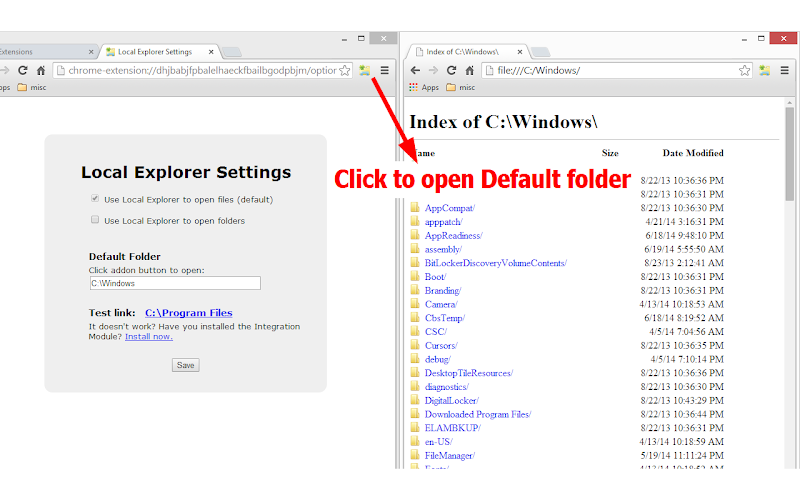Close the Extensions tab
This screenshot has height=500, width=800.
click(x=91, y=52)
